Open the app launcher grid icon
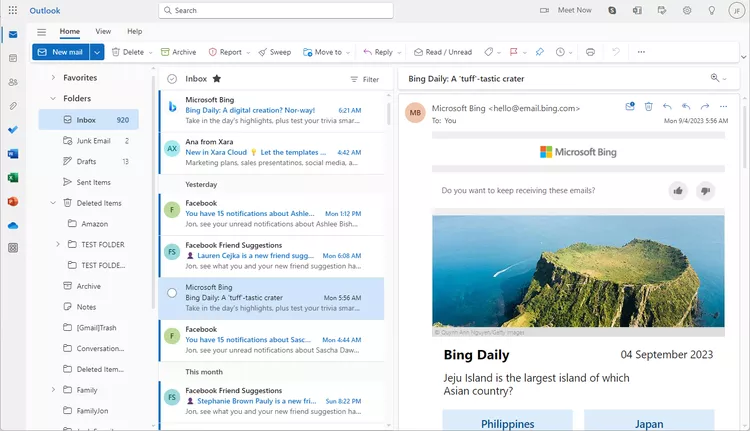The height and width of the screenshot is (431, 750). tap(13, 10)
